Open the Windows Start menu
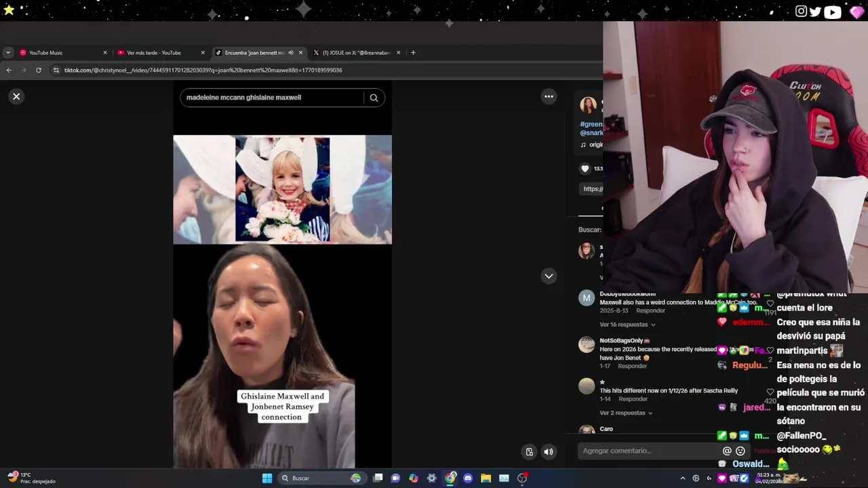 pyautogui.click(x=267, y=479)
